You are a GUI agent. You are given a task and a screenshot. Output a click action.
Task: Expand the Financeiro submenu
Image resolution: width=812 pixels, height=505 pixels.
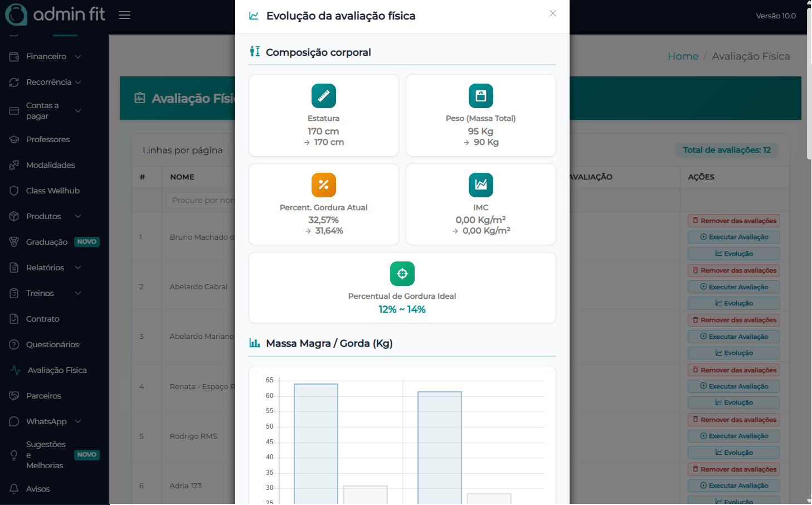[x=78, y=56]
